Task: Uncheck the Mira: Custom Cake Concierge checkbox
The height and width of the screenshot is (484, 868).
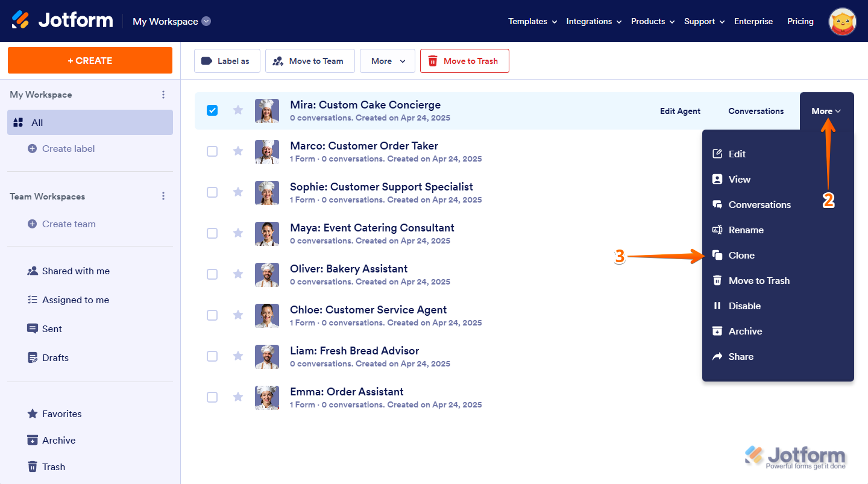Action: (x=212, y=110)
